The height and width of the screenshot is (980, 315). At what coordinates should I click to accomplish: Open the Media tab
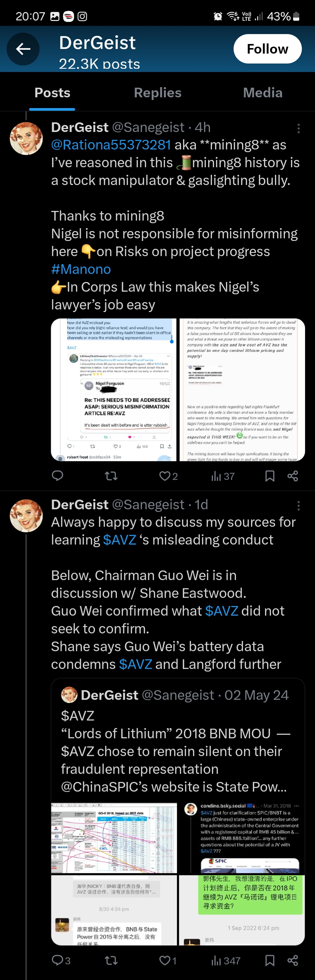click(262, 93)
